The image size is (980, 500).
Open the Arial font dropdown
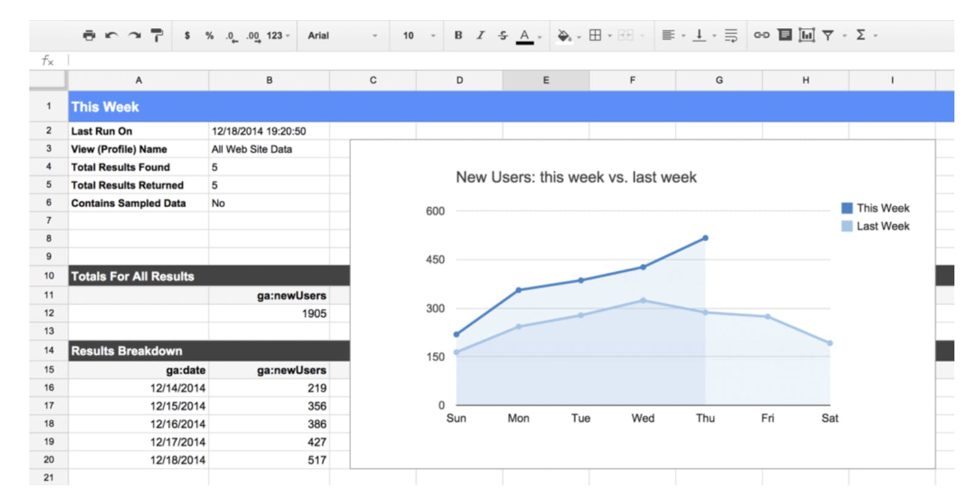(x=343, y=35)
